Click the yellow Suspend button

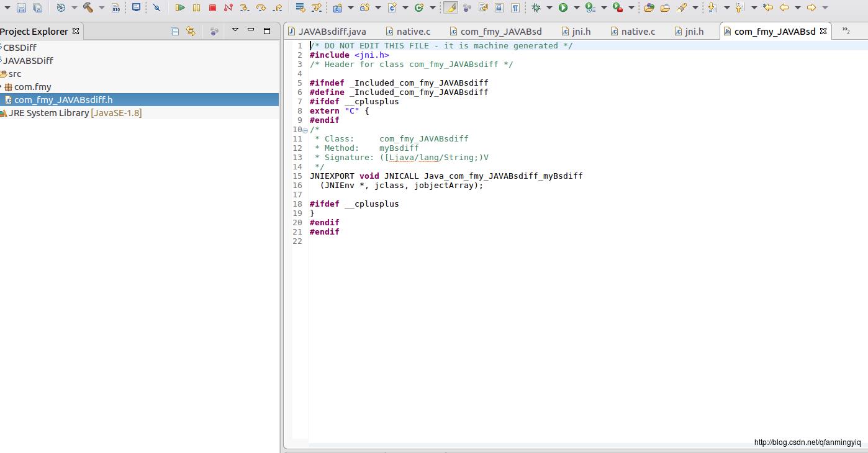[196, 7]
